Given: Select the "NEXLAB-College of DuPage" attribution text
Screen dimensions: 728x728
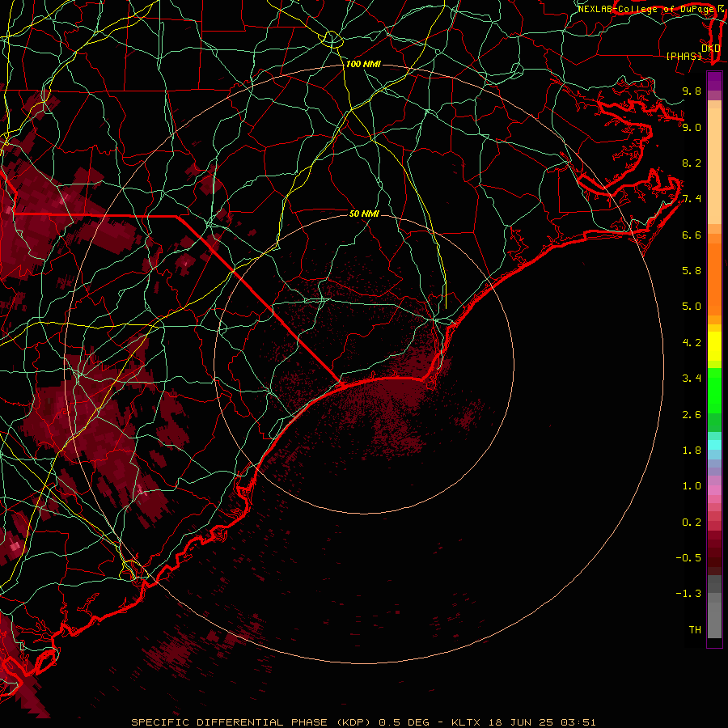Looking at the screenshot, I should [x=645, y=9].
